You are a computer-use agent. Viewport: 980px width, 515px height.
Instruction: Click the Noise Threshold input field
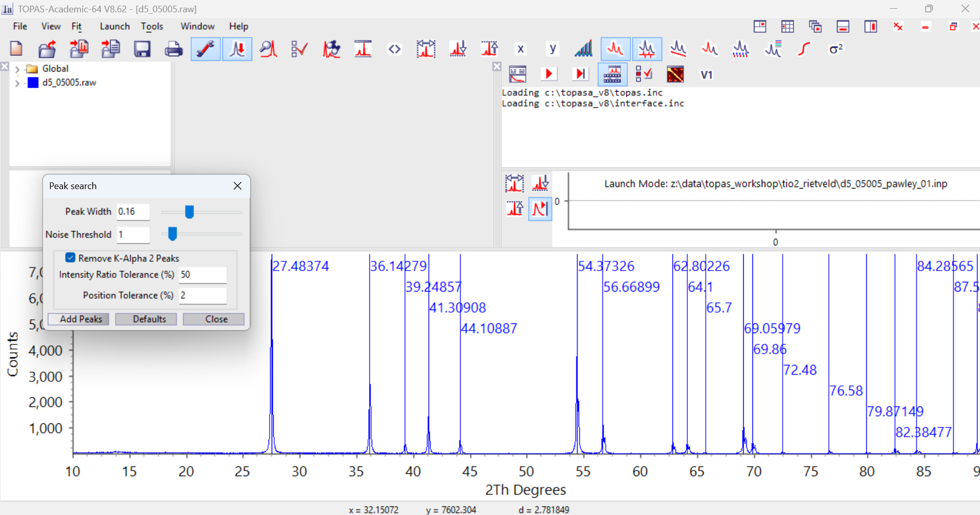(133, 235)
